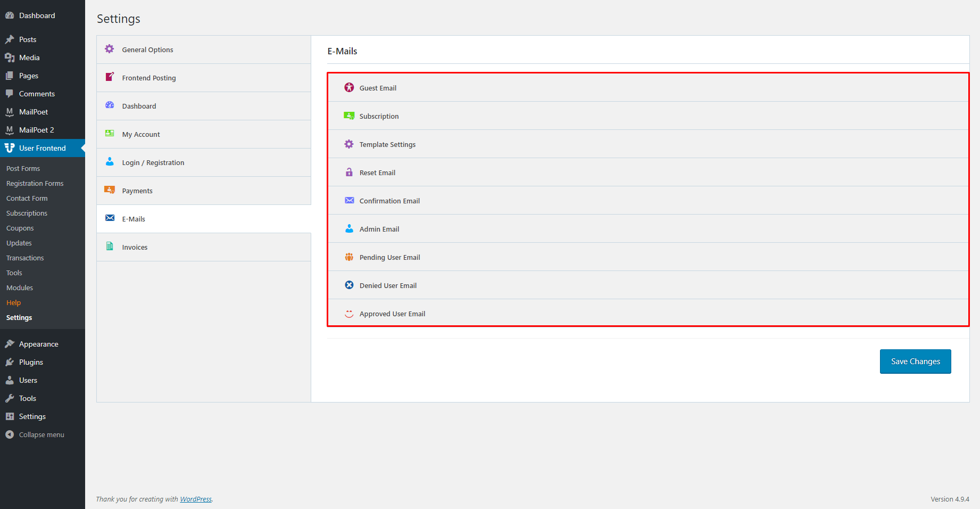Select Settings under User Frontend submenu

coord(19,317)
